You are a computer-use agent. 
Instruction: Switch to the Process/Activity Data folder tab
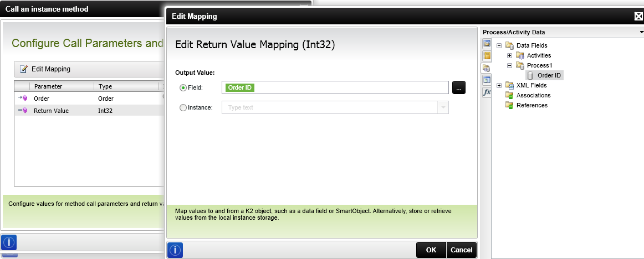click(487, 68)
